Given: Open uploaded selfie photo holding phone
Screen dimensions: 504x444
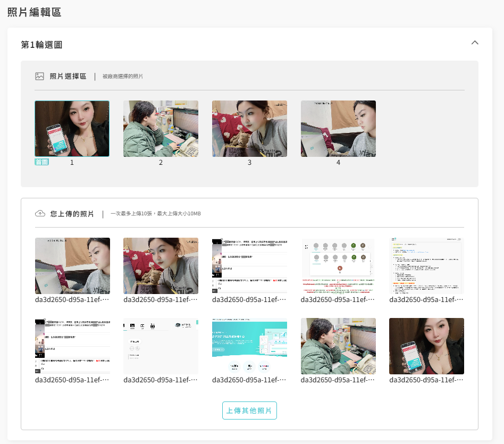Looking at the screenshot, I should (426, 346).
